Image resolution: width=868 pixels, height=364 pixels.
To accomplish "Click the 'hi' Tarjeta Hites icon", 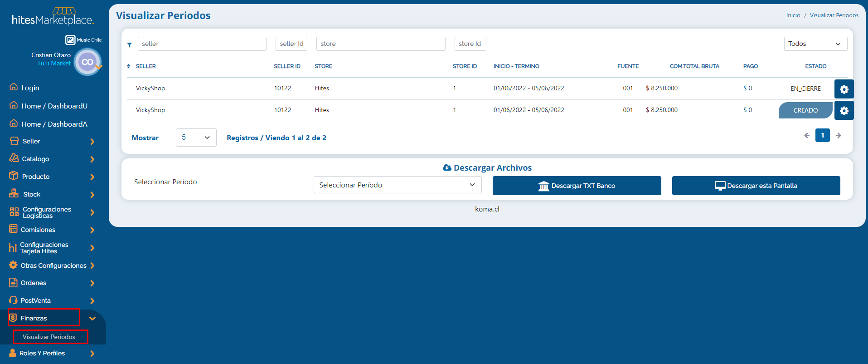I will (13, 248).
